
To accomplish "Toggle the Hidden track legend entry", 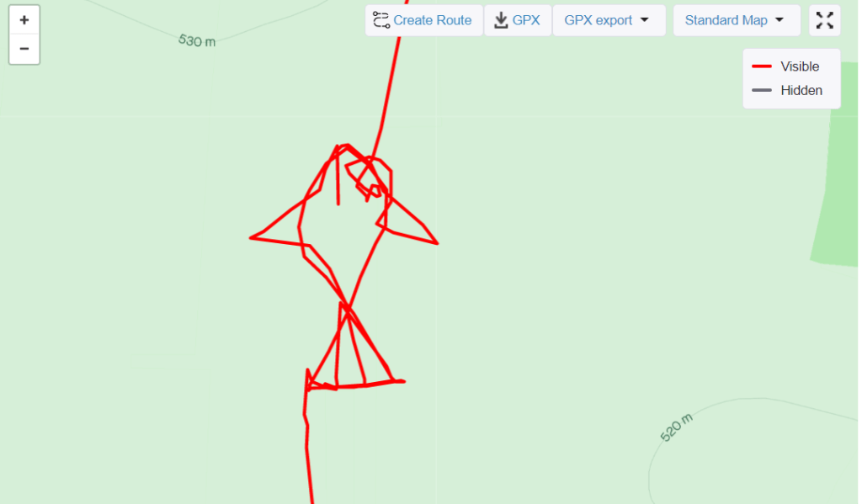I will (x=787, y=90).
